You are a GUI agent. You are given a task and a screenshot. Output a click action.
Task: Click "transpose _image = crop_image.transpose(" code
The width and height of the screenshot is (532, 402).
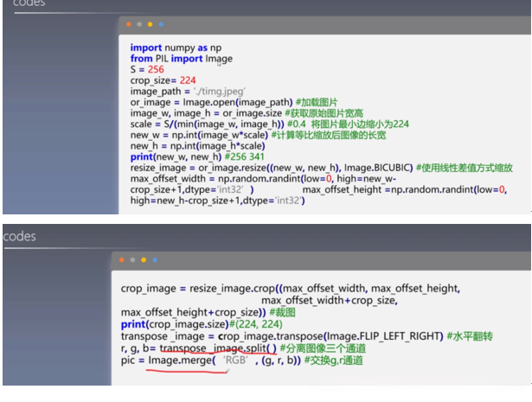(x=223, y=336)
